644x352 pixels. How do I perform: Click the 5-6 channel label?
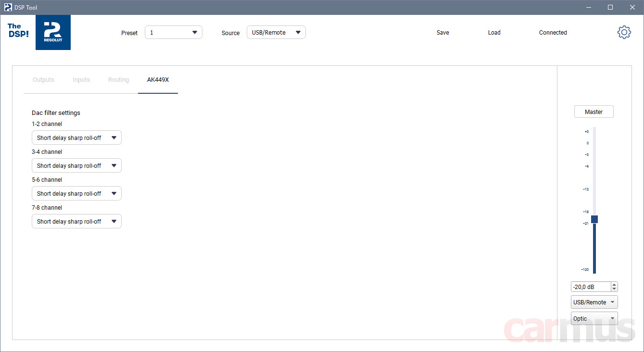tap(47, 180)
